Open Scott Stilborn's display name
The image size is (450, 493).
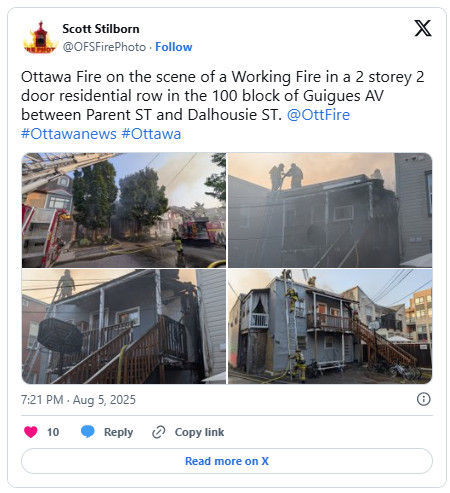[x=101, y=29]
